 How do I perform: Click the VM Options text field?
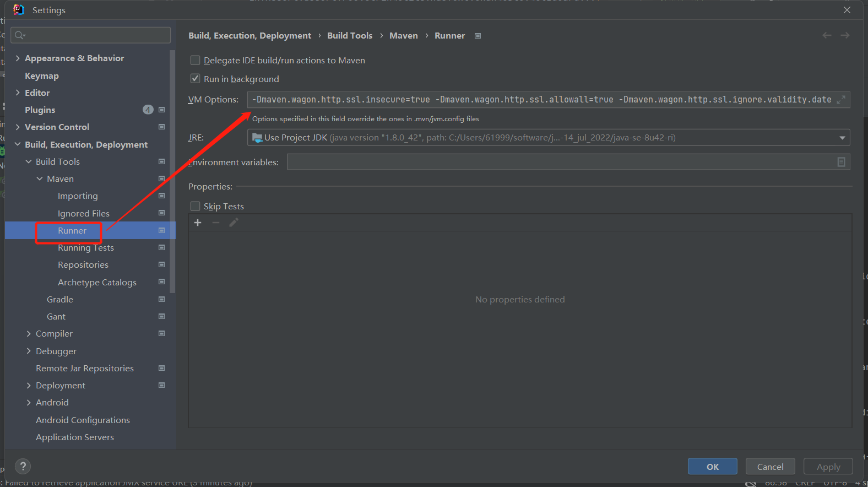point(549,100)
